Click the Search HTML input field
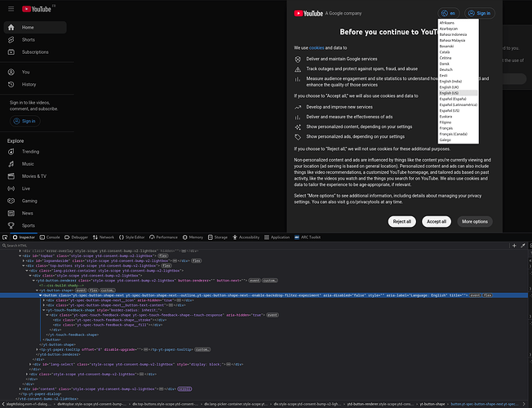This screenshot has width=532, height=408. point(255,246)
